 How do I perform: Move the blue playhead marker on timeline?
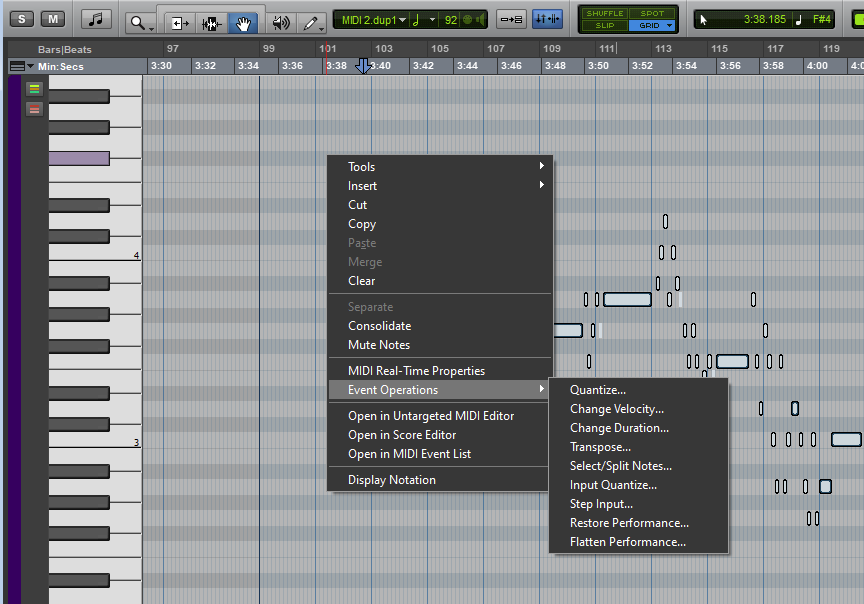pyautogui.click(x=363, y=66)
